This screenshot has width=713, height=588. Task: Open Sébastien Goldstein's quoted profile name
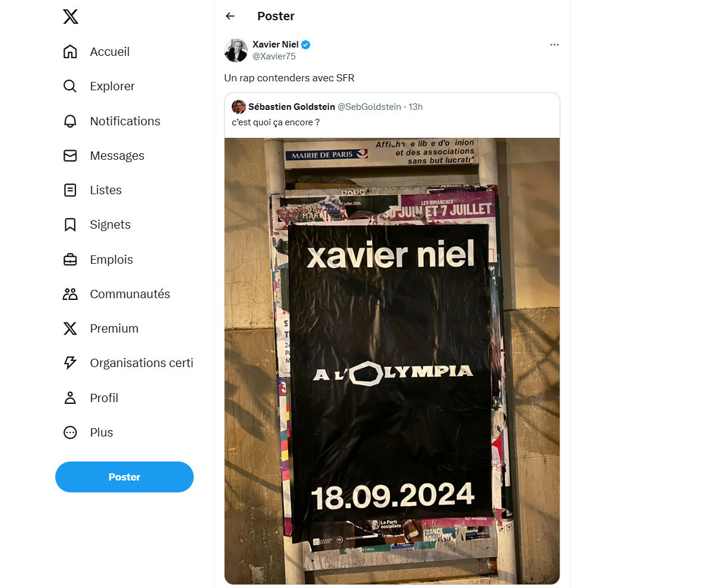click(x=292, y=107)
